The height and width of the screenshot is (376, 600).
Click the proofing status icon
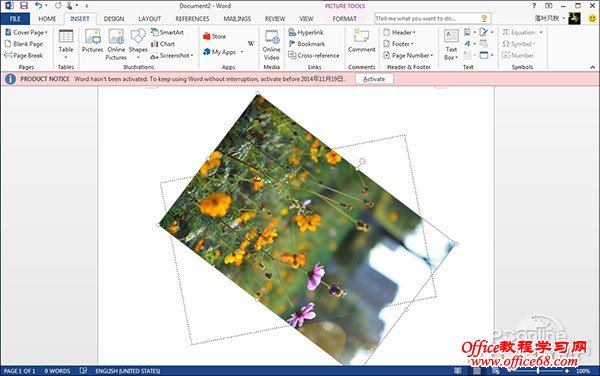click(83, 371)
